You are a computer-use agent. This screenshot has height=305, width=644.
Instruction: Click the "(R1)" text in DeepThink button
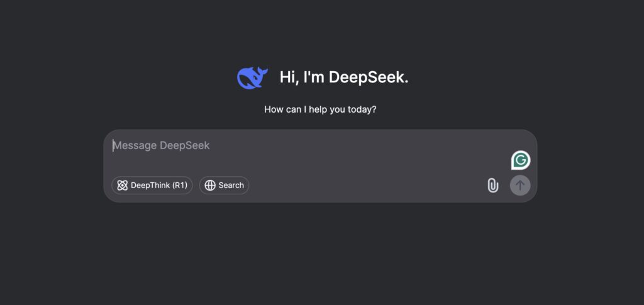click(x=180, y=186)
